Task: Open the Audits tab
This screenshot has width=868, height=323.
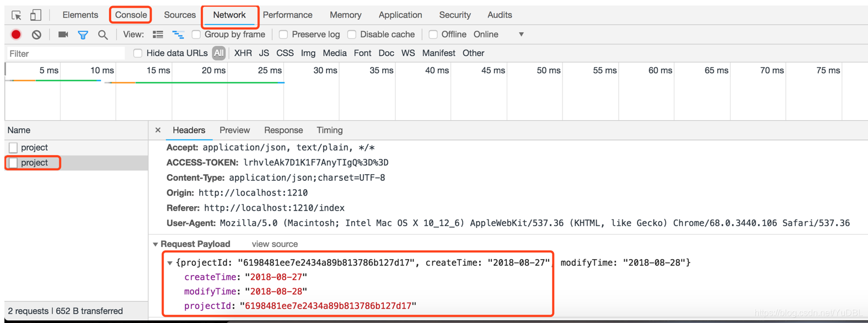Action: pos(500,15)
